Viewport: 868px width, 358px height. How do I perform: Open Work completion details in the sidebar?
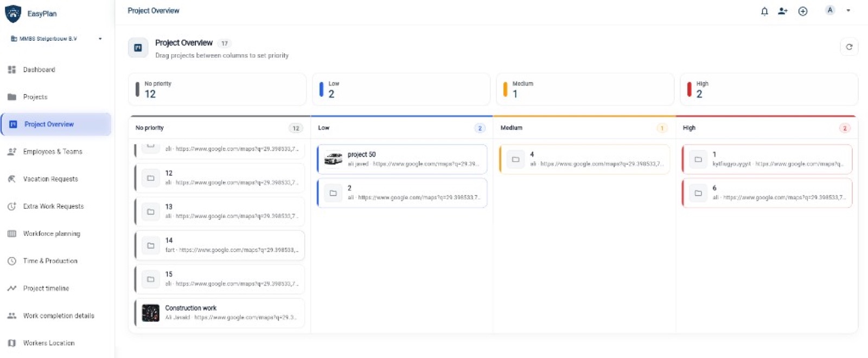click(56, 316)
